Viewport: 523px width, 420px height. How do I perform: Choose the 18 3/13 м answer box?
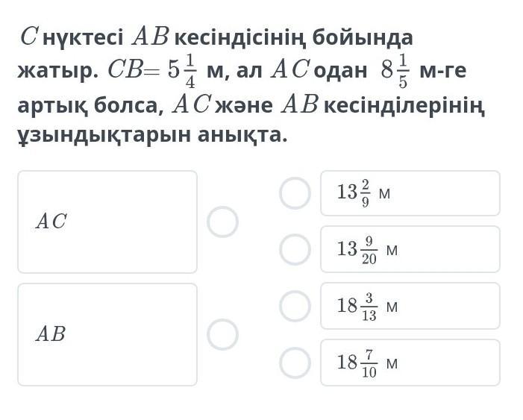[410, 306]
